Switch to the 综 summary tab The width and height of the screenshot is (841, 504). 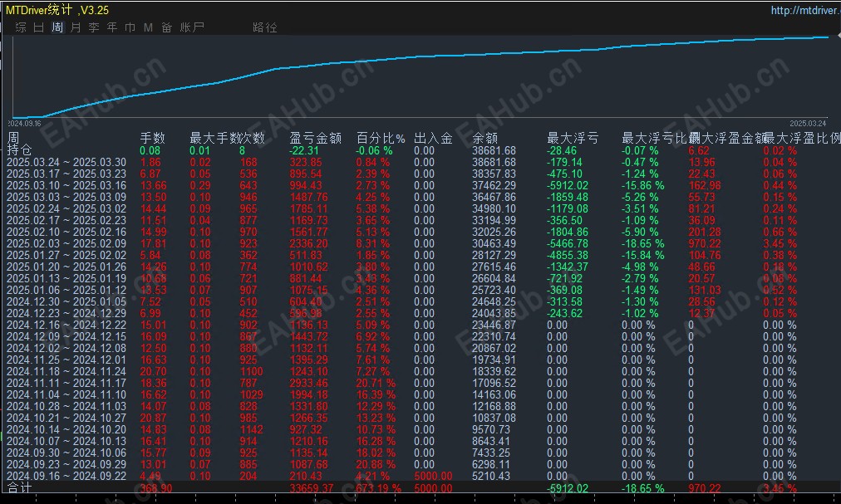pyautogui.click(x=21, y=27)
